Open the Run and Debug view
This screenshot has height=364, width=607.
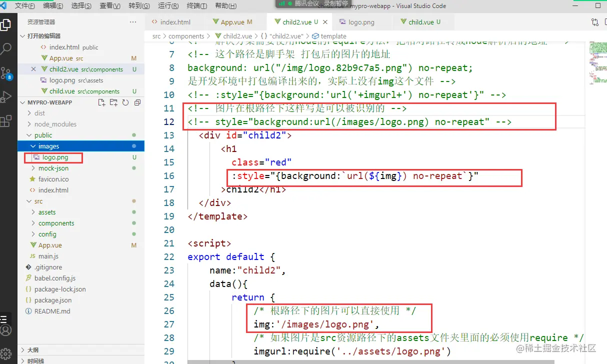pyautogui.click(x=6, y=96)
